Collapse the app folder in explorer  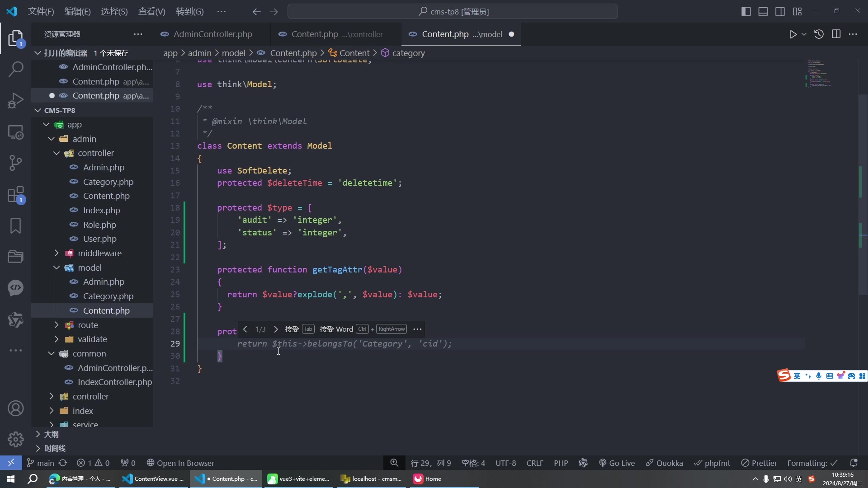[46, 124]
